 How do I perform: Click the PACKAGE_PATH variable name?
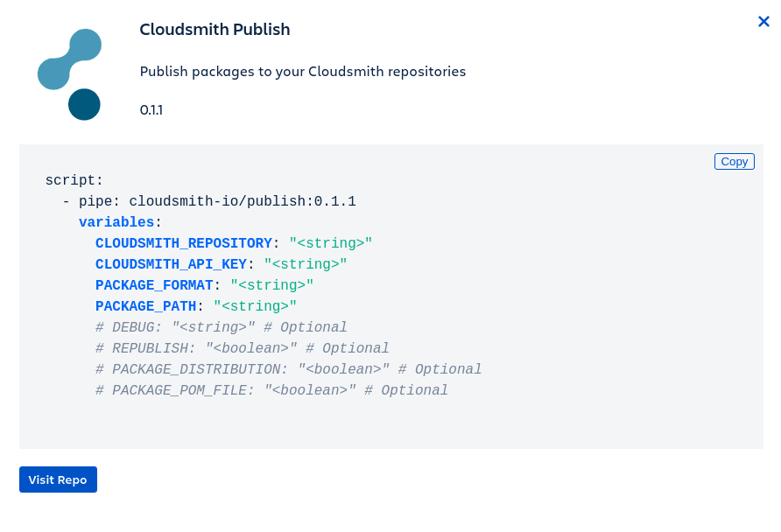pyautogui.click(x=145, y=306)
